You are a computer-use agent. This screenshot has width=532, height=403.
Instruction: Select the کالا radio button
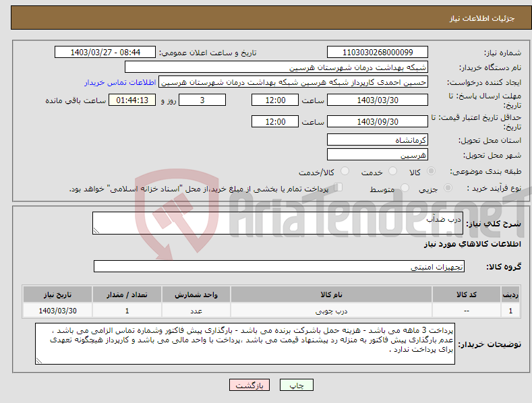tap(432, 171)
